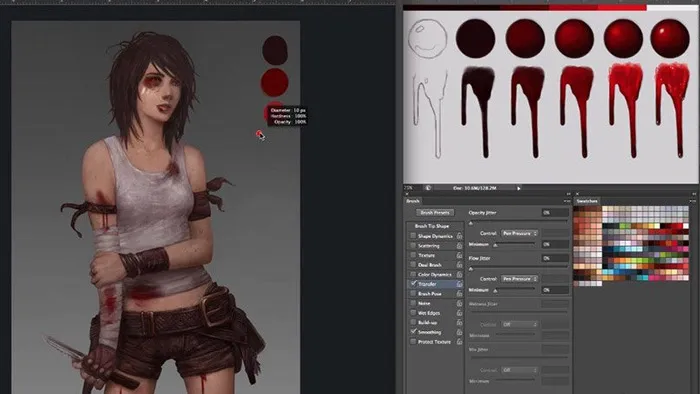
Task: Adjust the Minimum slider under Flow Jitter
Action: coord(495,290)
